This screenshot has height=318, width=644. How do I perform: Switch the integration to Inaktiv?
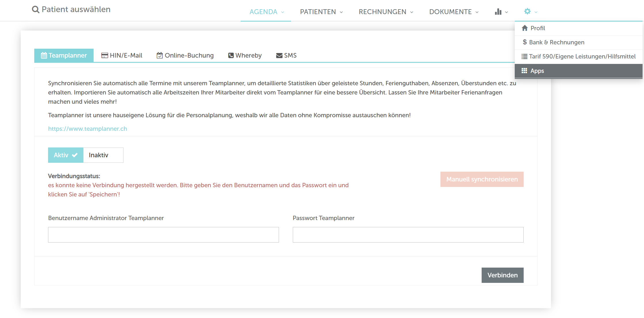click(103, 155)
